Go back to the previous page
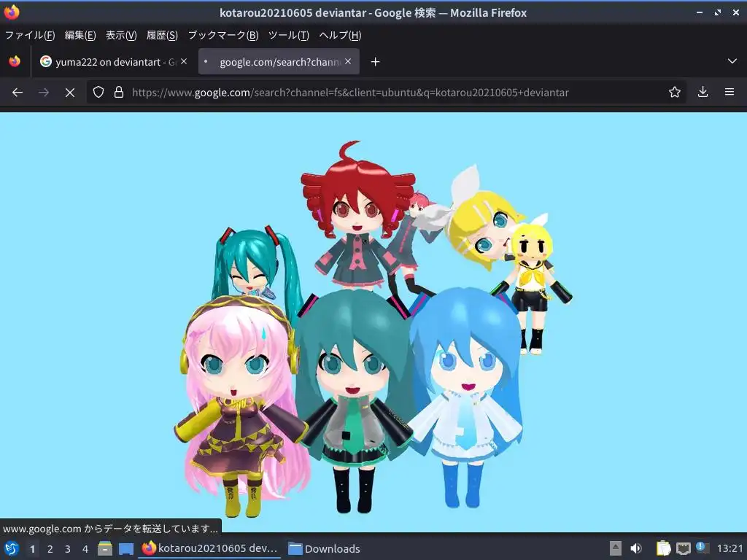This screenshot has height=560, width=747. pos(18,93)
